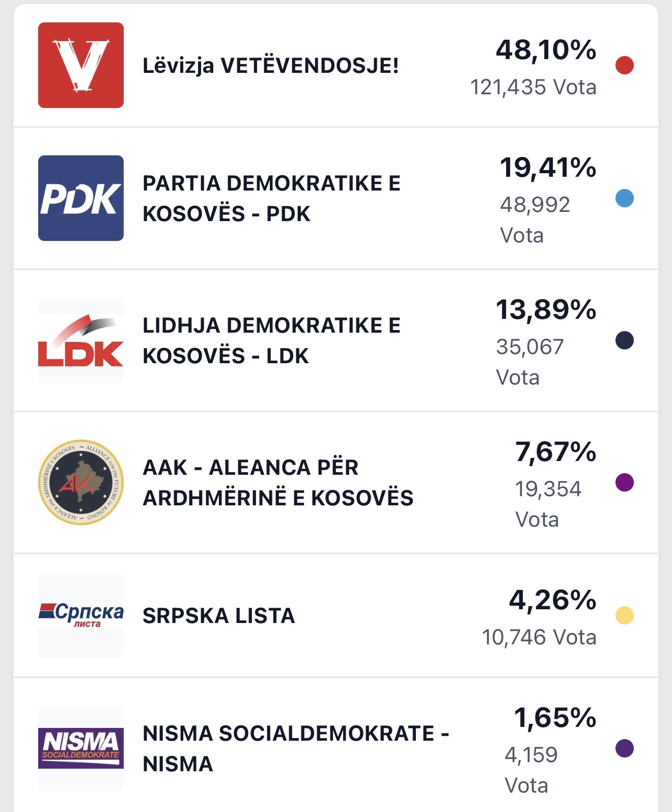Click the LDK party logo

coord(80,340)
